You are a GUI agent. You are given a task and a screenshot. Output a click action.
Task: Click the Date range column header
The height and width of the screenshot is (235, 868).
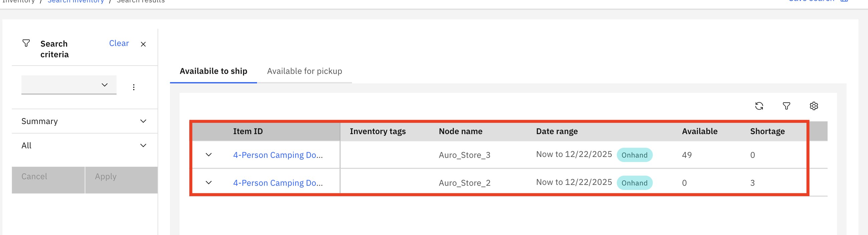point(557,131)
